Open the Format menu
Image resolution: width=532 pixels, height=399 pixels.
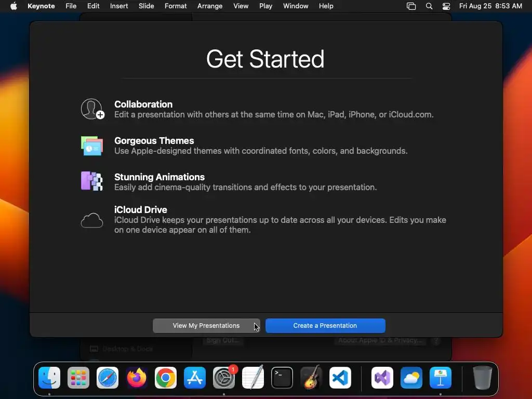pos(176,6)
